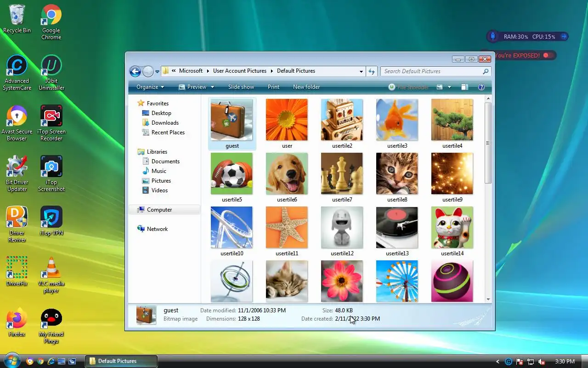Open the recent pages dropdown arrow
Screen dimensions: 588x368
[x=157, y=71]
